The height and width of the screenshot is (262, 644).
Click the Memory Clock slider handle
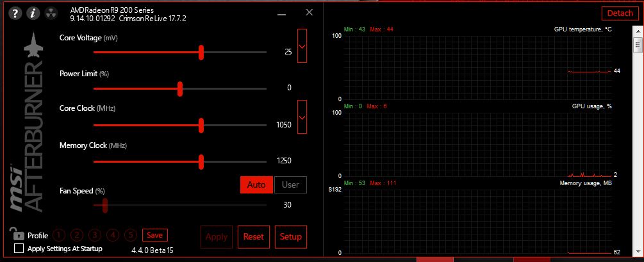[201, 162]
